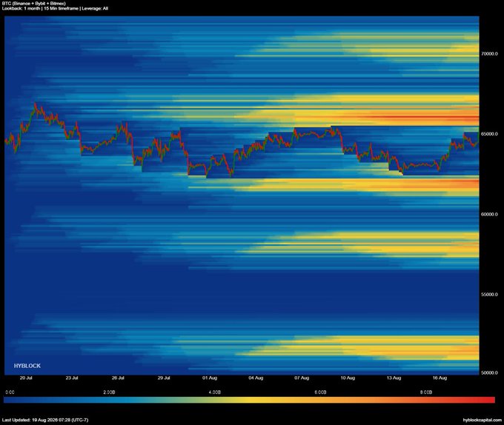Screen dimensions: 504x425
Task: Click the '23 Jul' date axis label
Action: coord(72,378)
